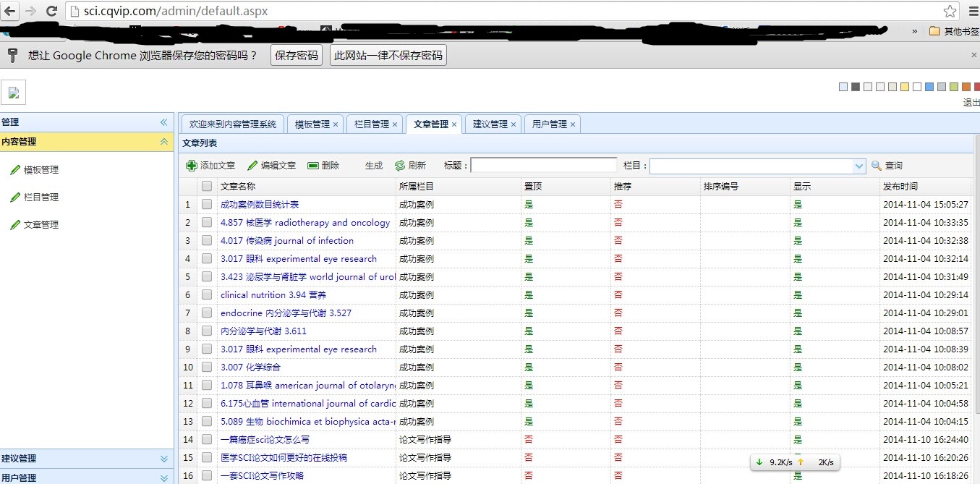Expand the 用户管理 accordion panel
The height and width of the screenshot is (484, 980).
163,478
